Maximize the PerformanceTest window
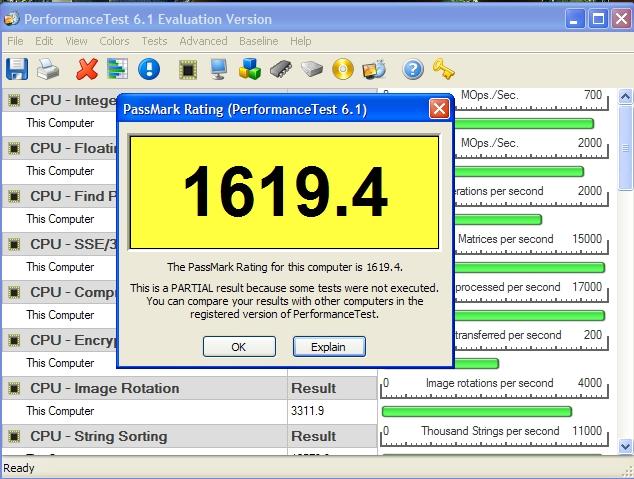The height and width of the screenshot is (479, 634). click(x=598, y=19)
